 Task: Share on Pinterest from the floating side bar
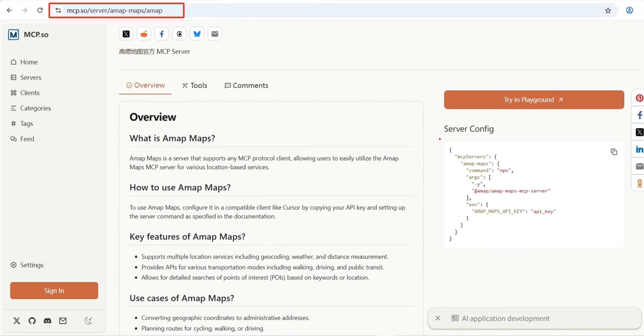[639, 98]
